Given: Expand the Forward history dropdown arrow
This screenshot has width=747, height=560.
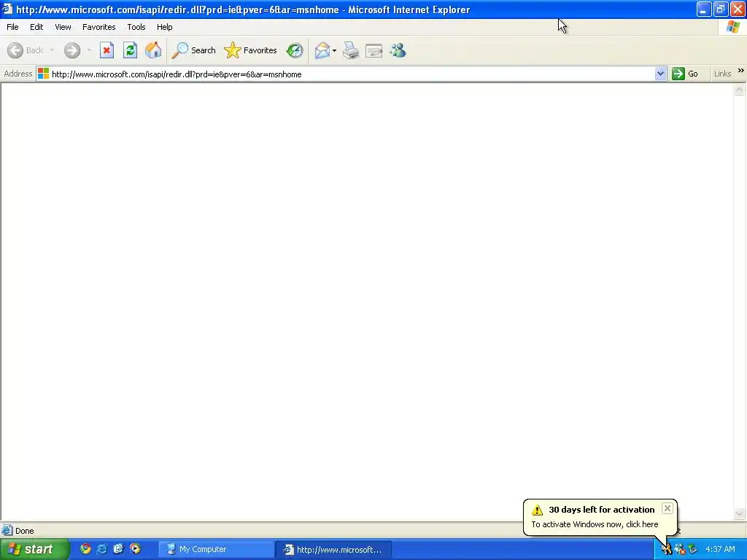Looking at the screenshot, I should 89,50.
